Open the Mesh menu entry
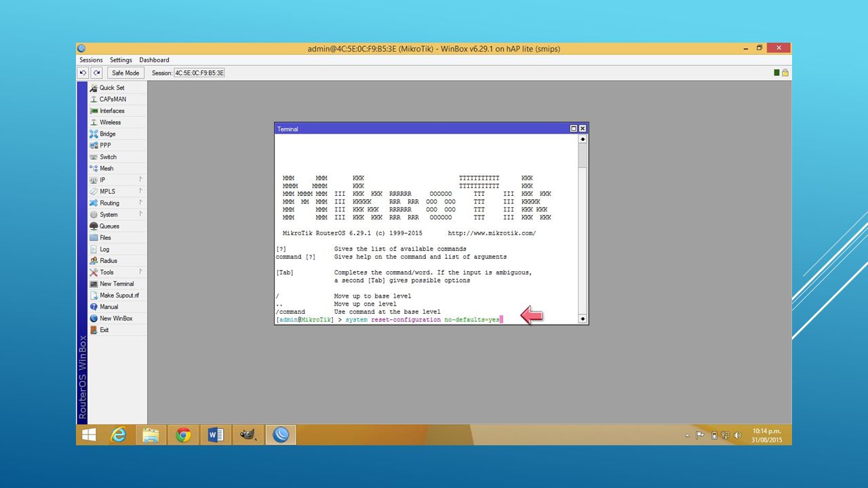The image size is (868, 488). (x=117, y=168)
